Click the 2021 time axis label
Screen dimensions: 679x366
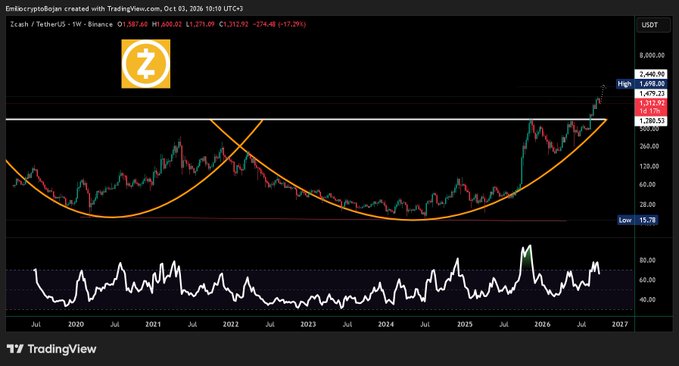(x=153, y=324)
